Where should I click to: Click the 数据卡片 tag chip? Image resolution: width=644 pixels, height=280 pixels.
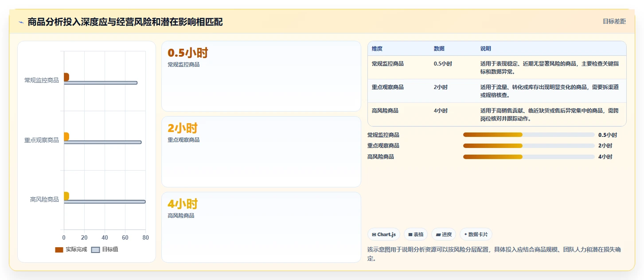point(476,234)
